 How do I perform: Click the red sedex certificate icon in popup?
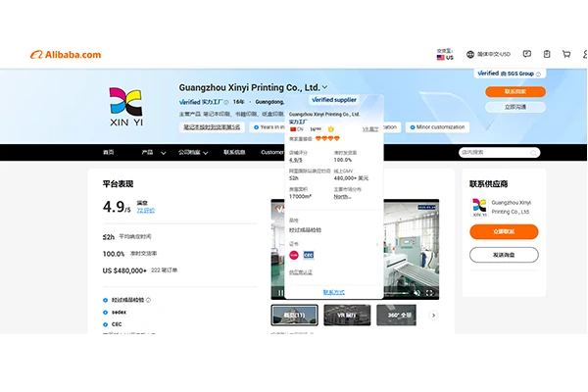click(294, 255)
